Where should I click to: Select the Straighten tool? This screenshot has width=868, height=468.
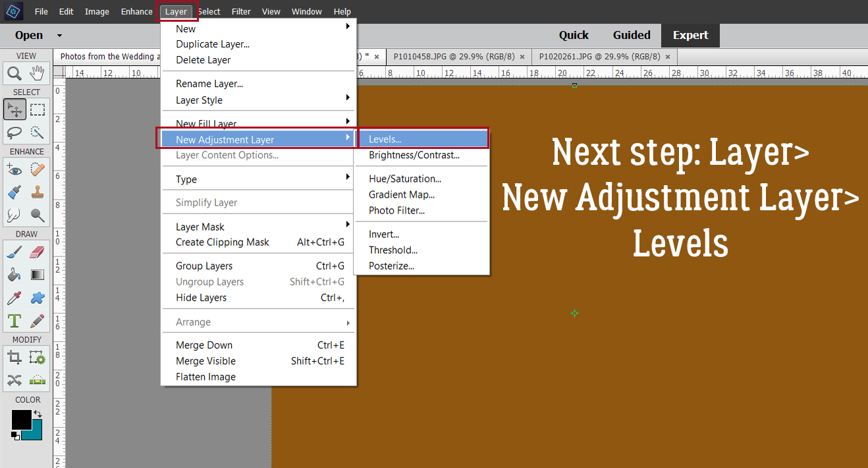[x=38, y=380]
